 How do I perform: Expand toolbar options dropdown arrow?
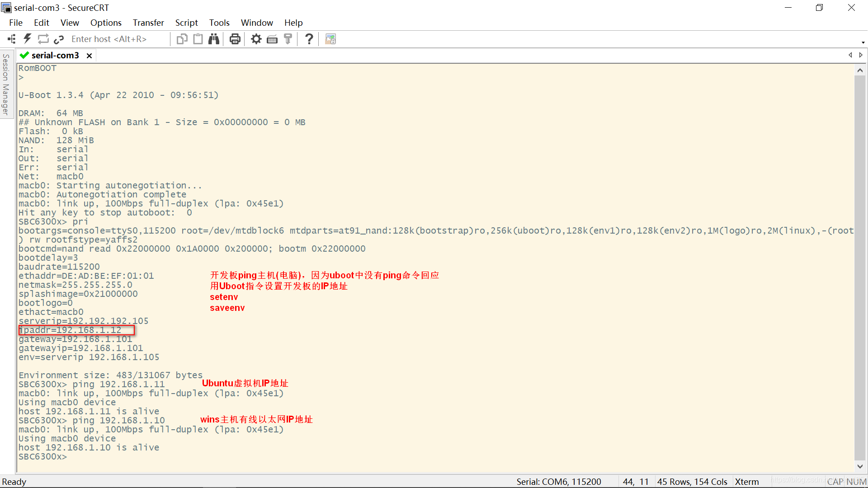click(x=863, y=42)
